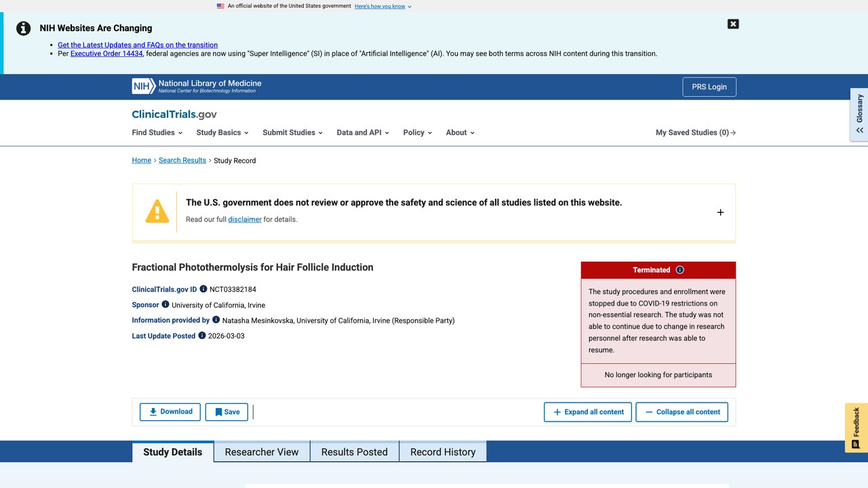Click No longer looking for participants text
The height and width of the screenshot is (488, 868).
[658, 375]
